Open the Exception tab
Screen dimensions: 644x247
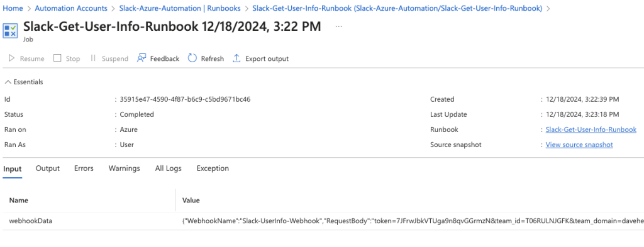pos(213,168)
